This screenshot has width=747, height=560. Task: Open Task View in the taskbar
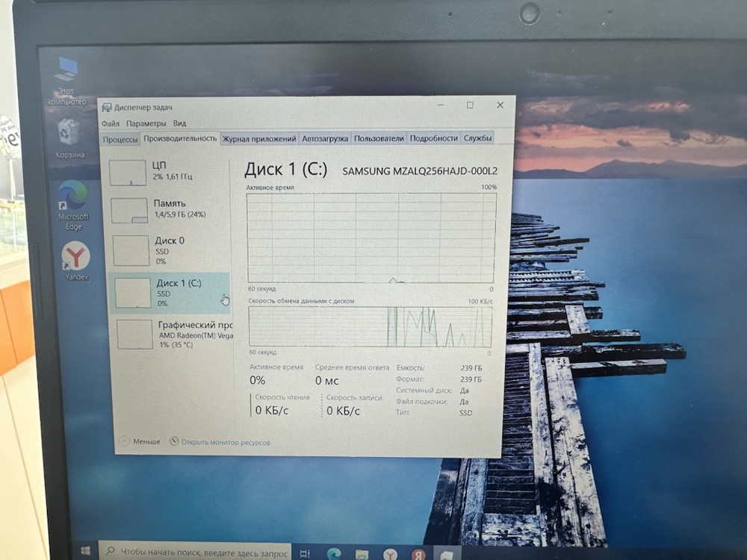(305, 553)
